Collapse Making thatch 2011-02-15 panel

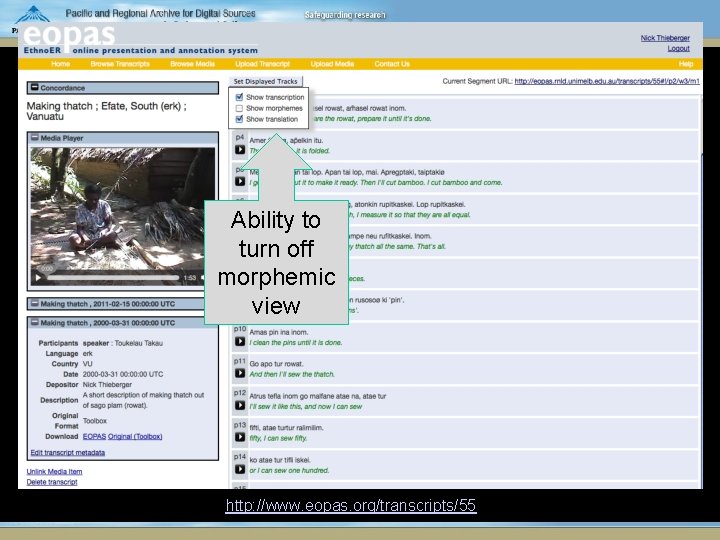click(34, 304)
